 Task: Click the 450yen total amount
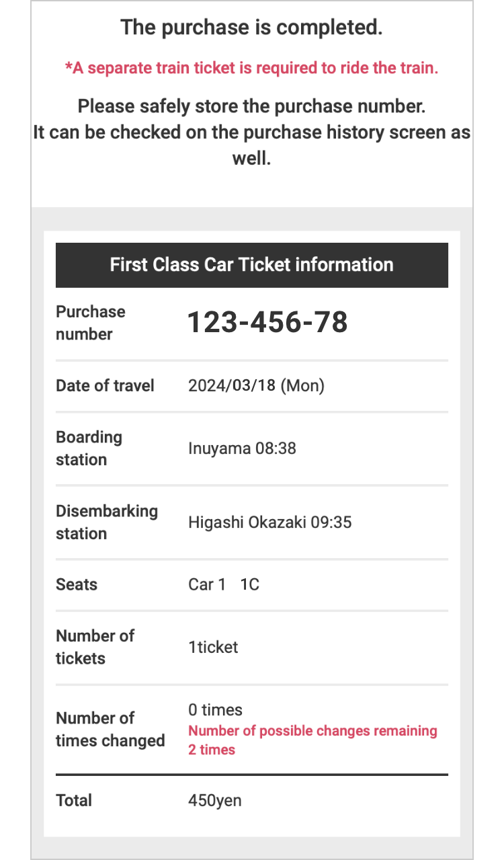[214, 800]
